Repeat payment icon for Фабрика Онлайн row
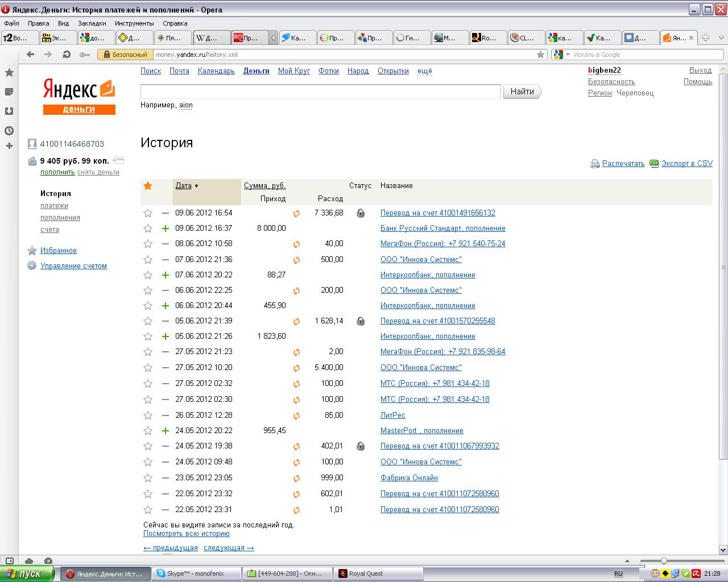The height and width of the screenshot is (582, 728). (x=296, y=479)
